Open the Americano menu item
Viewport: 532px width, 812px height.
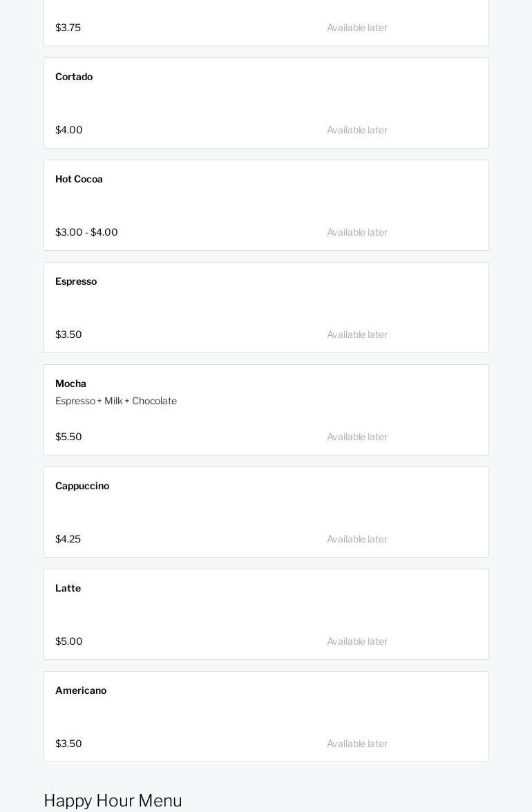(81, 690)
